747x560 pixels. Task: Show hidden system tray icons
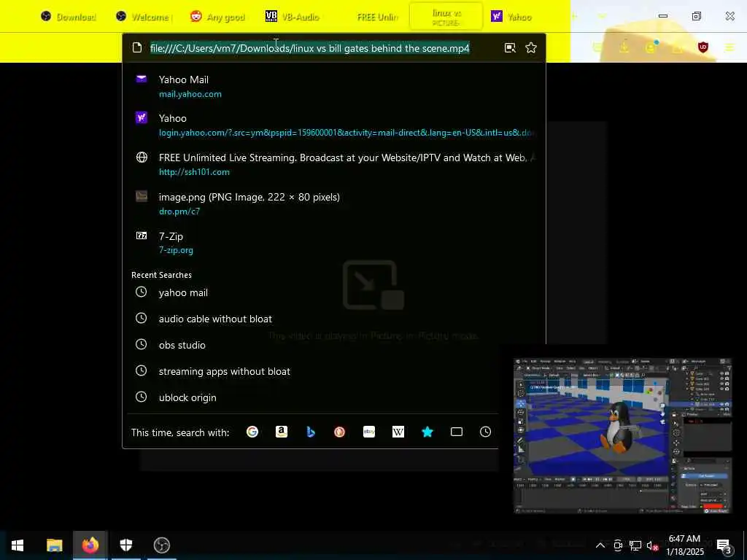[x=600, y=545]
